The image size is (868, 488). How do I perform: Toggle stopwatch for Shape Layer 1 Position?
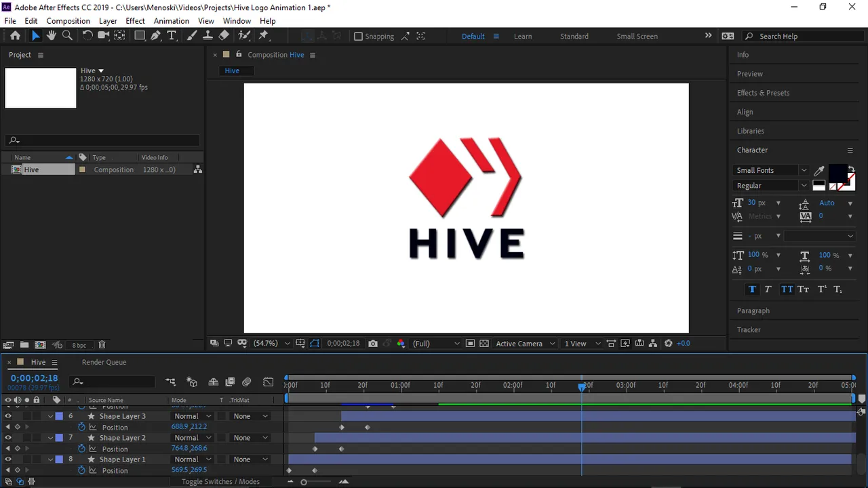point(81,470)
